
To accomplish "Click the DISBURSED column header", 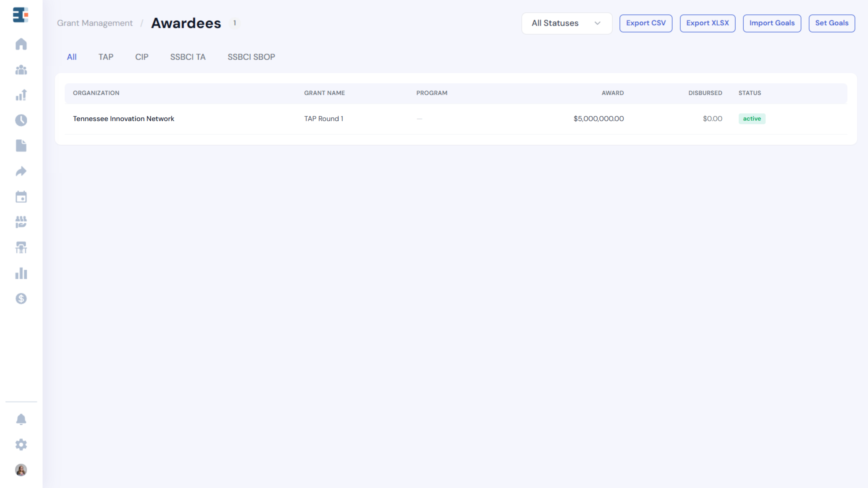I will coord(705,93).
